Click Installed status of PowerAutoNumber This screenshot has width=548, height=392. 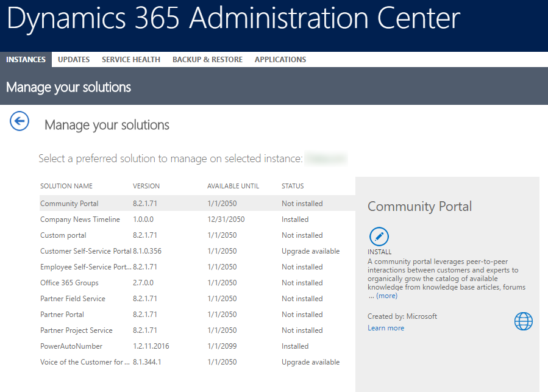click(295, 346)
